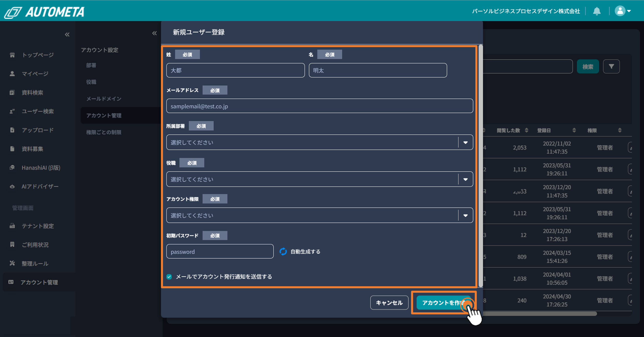Open HanashiAI (β版) in sidebar

[41, 168]
